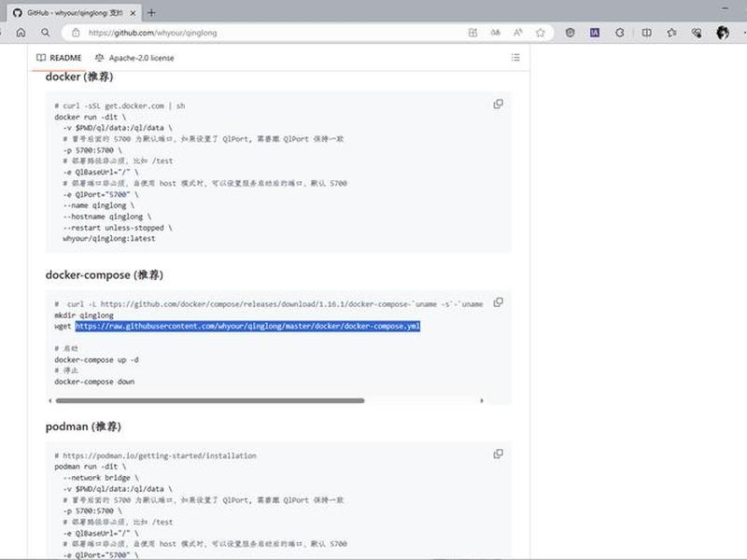Click the highlighted raw.githubusercontent.com URL
This screenshot has width=747, height=560.
[247, 326]
